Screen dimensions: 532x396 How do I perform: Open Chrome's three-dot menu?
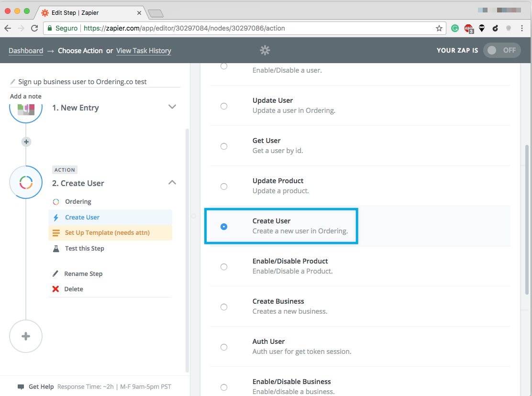click(x=522, y=29)
